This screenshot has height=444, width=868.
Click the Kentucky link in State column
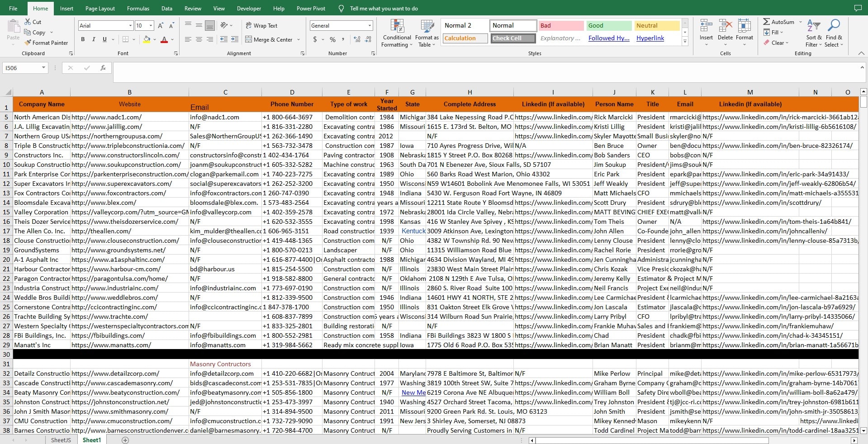coord(413,231)
